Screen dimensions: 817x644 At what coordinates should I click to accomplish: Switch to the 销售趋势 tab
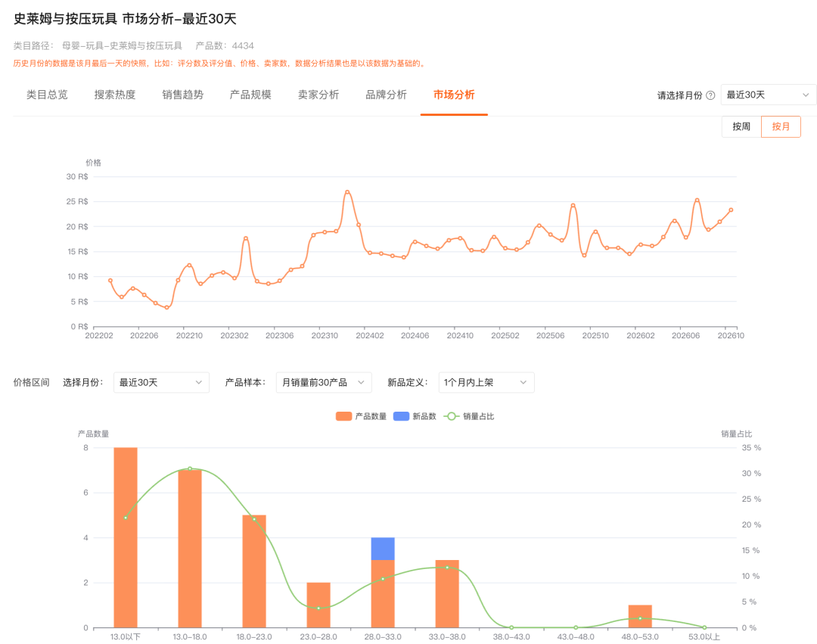coord(182,95)
